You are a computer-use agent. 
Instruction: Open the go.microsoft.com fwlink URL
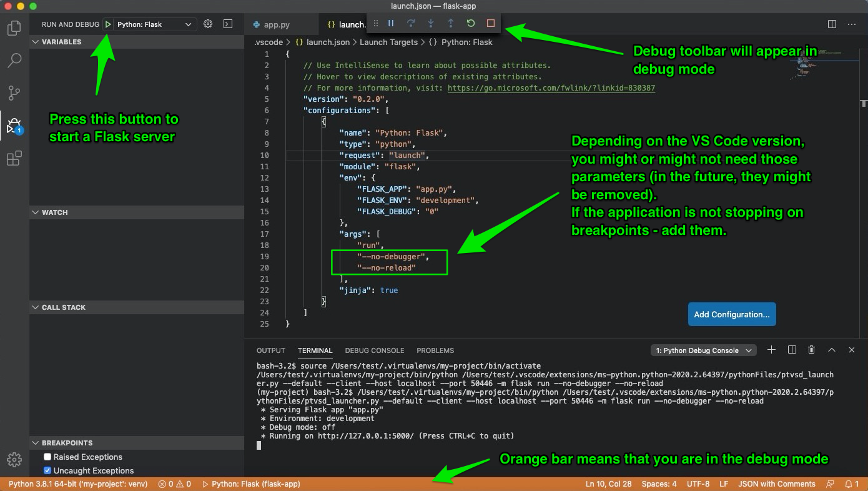pos(551,88)
